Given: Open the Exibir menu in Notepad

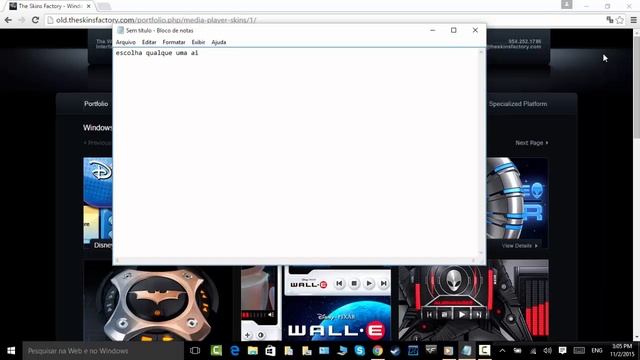Looking at the screenshot, I should point(198,42).
